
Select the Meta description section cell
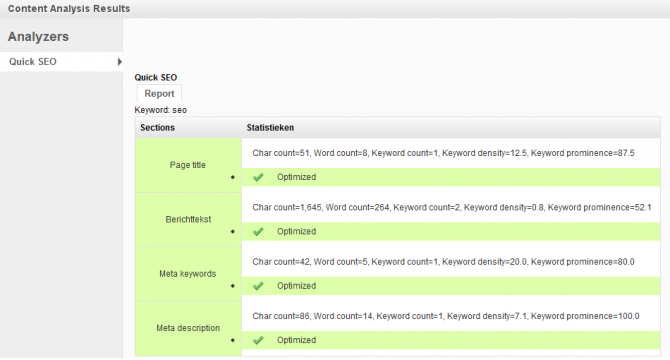188,328
